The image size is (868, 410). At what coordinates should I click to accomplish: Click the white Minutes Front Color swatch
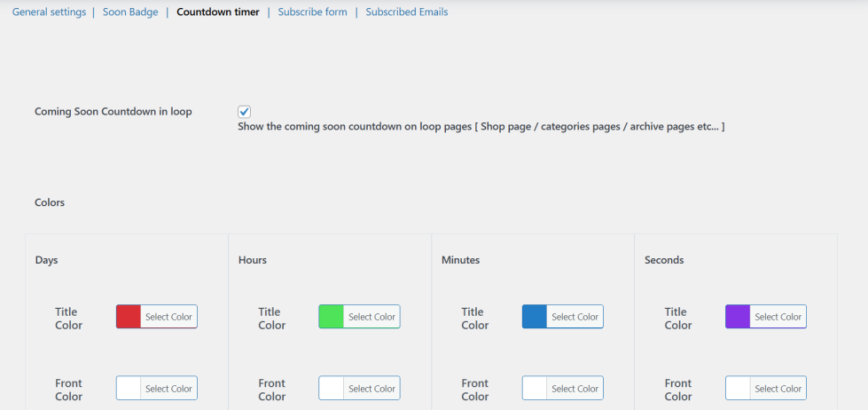535,388
